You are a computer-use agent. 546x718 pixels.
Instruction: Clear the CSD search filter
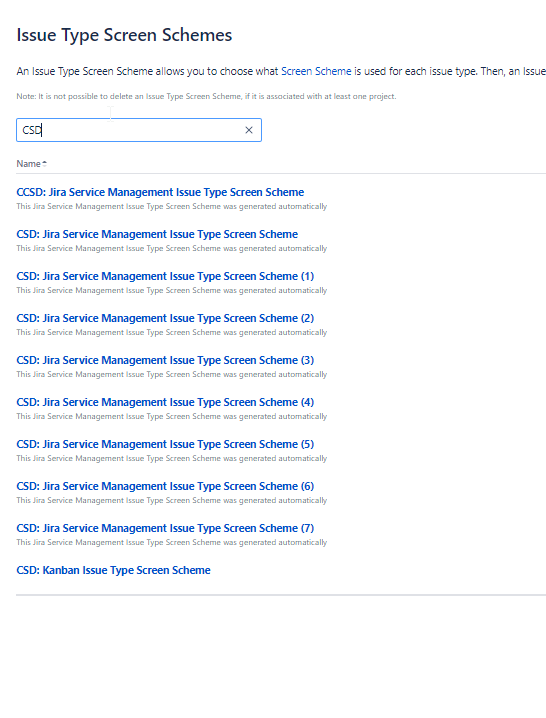click(x=249, y=130)
